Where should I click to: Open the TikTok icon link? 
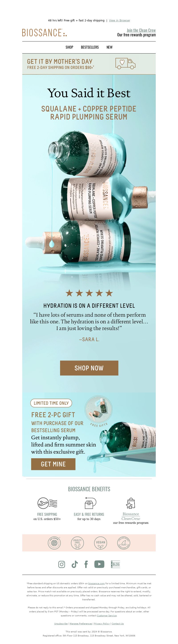coord(75,564)
